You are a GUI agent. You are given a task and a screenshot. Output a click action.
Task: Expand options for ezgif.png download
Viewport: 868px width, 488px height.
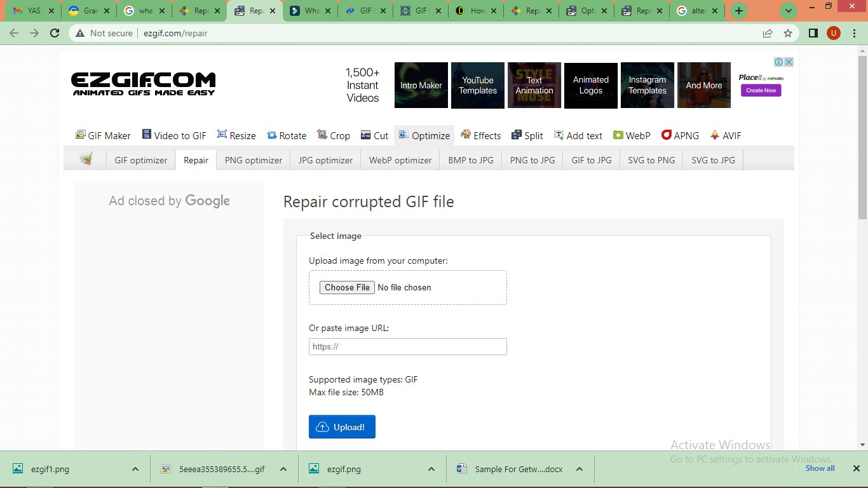[431, 469]
